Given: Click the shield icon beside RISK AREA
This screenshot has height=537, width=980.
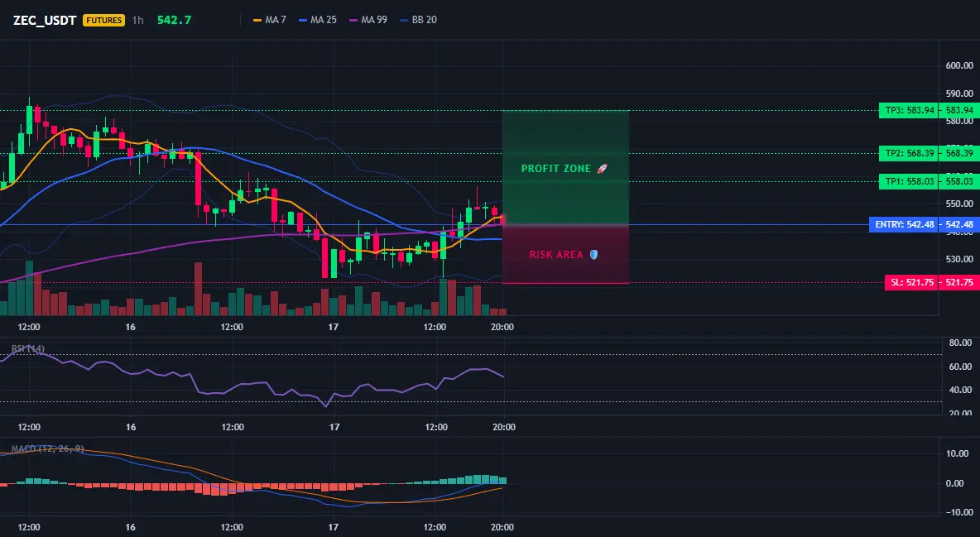Looking at the screenshot, I should (593, 255).
